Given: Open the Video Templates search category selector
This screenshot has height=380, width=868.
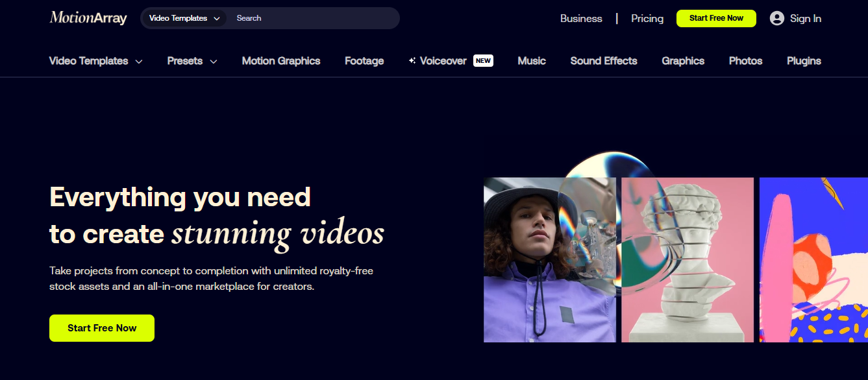Looking at the screenshot, I should click(183, 18).
